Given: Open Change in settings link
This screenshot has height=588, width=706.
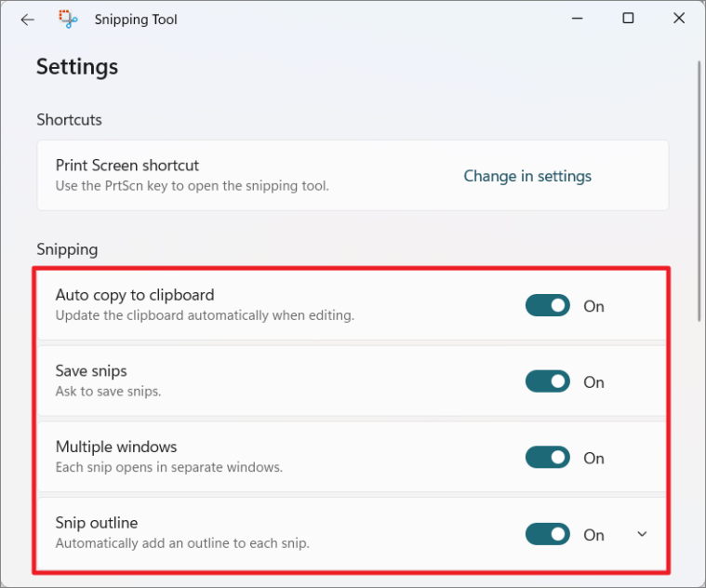Looking at the screenshot, I should click(527, 176).
